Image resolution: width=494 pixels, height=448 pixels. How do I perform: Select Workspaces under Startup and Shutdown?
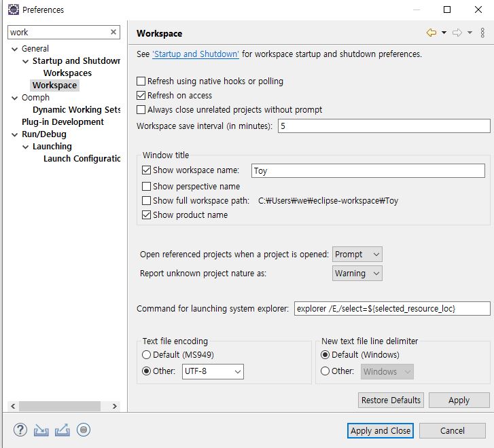(67, 73)
